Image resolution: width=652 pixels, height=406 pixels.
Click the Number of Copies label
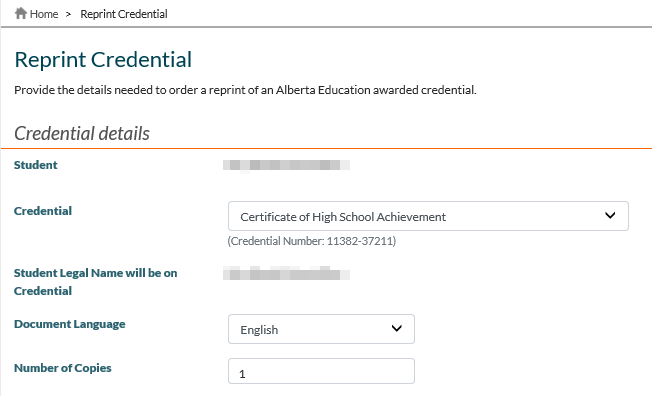click(63, 368)
